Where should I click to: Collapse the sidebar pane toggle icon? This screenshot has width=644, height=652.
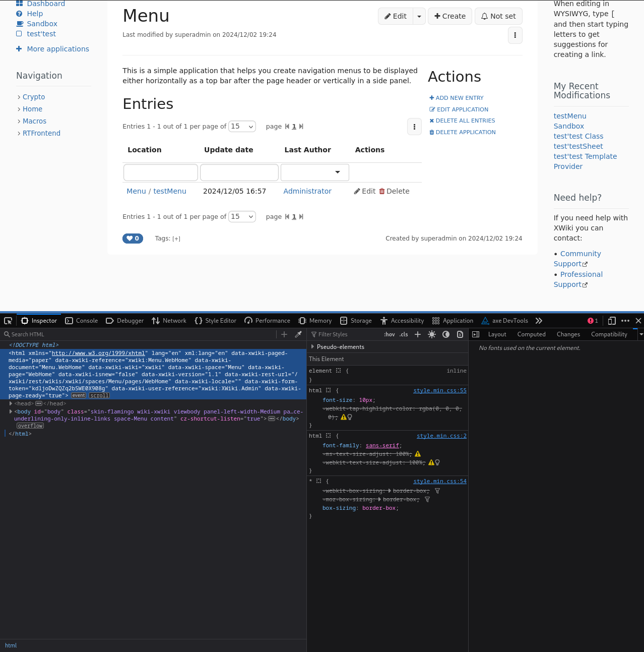coord(476,334)
